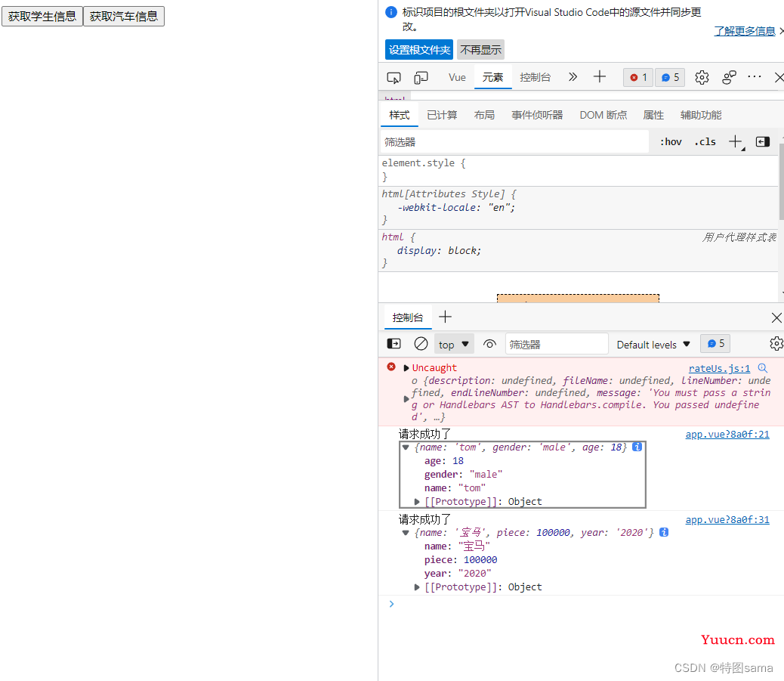The width and height of the screenshot is (784, 681).
Task: Collapse the tom object in console
Action: click(x=406, y=447)
